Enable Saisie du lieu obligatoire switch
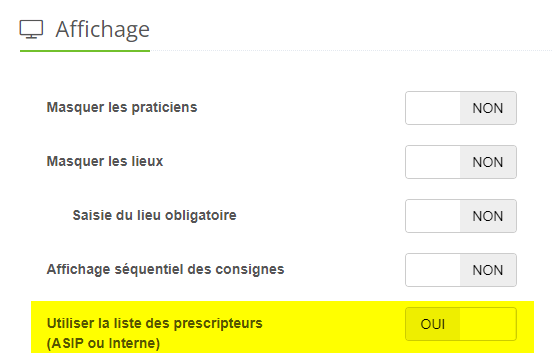 click(461, 216)
